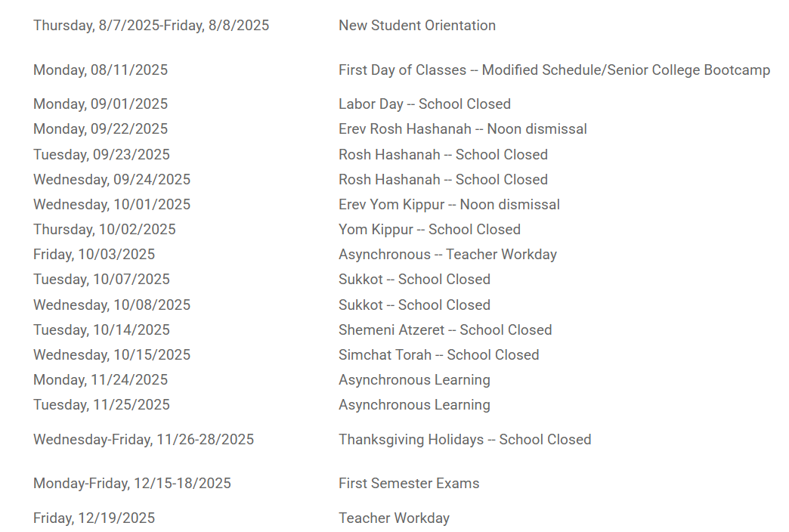This screenshot has width=789, height=532.
Task: Click Erev Yom Kippur -- Noon dismissal
Action: point(449,205)
